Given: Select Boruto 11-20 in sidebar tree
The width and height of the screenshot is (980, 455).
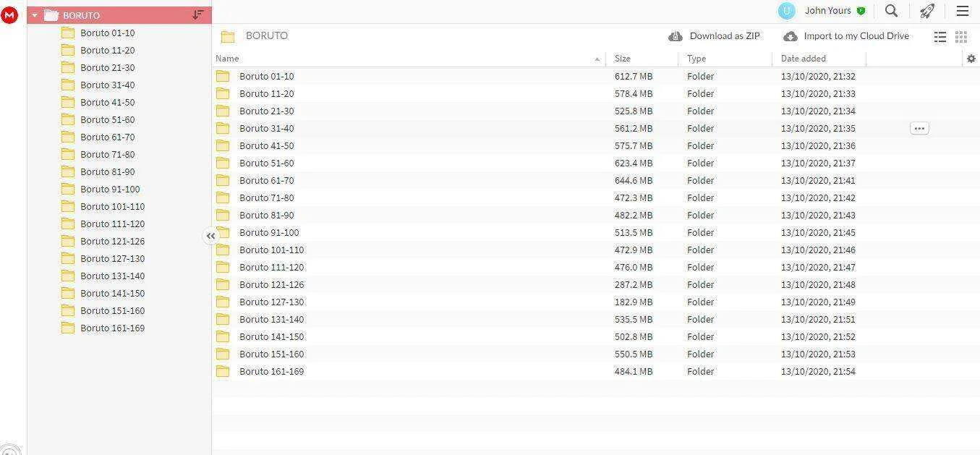Looking at the screenshot, I should tap(107, 50).
